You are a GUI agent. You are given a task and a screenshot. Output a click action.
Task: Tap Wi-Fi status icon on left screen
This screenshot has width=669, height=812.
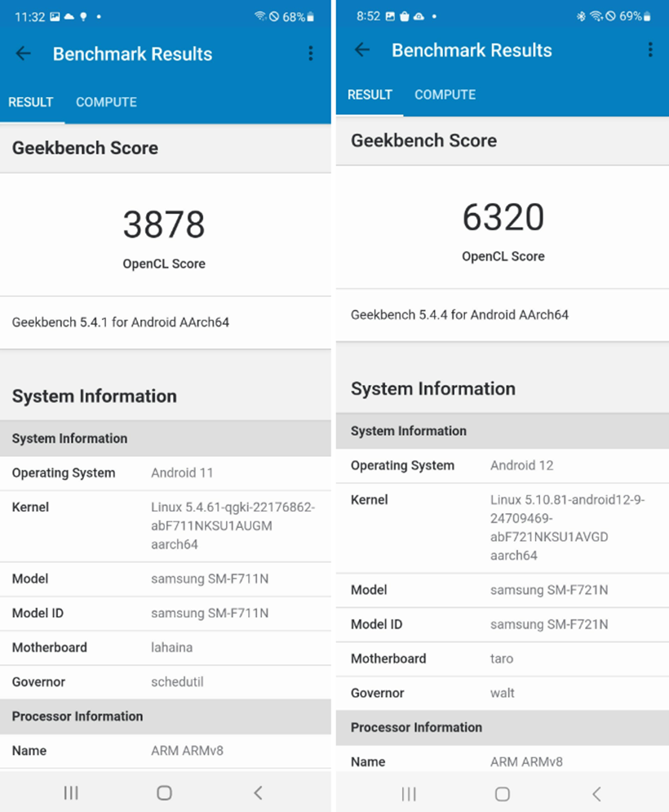(x=260, y=16)
